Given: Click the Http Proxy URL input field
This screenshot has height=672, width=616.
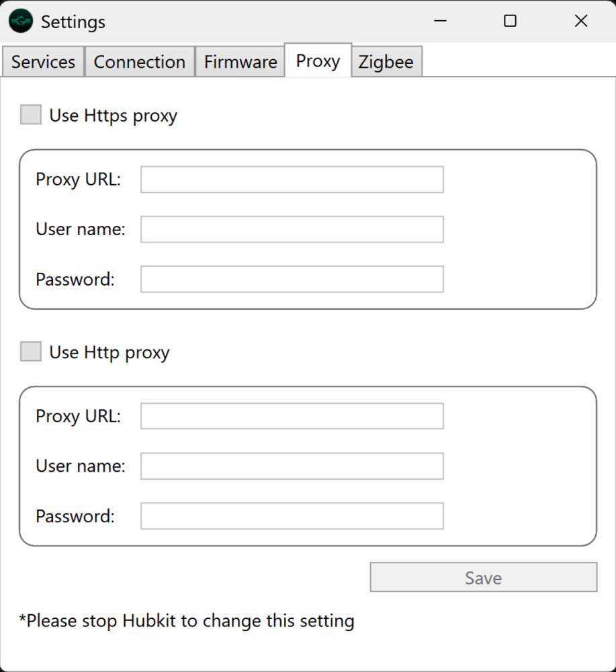Looking at the screenshot, I should tap(292, 415).
